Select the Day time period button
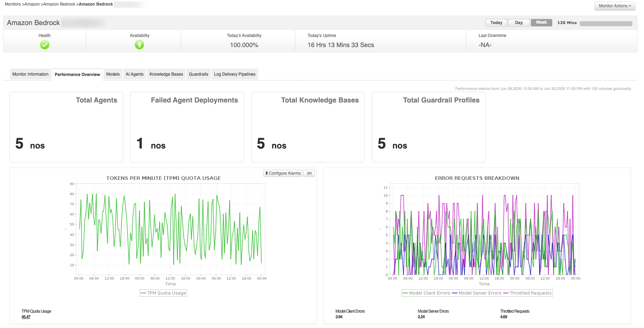This screenshot has width=644, height=328. pos(519,23)
